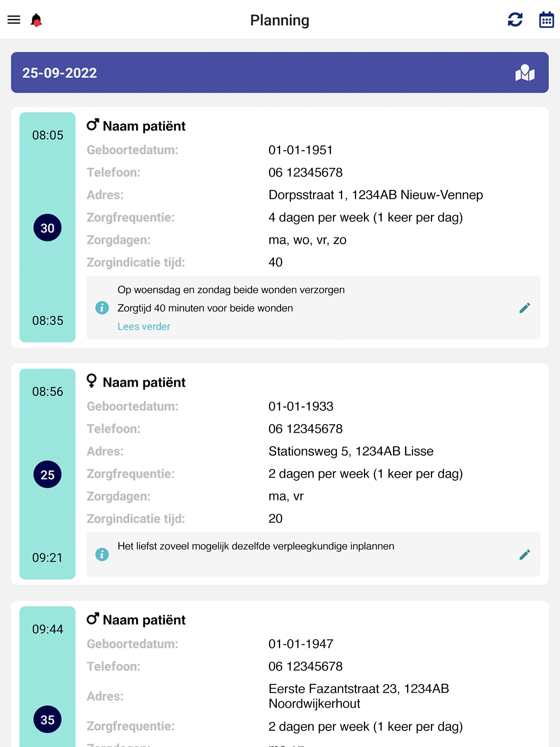Screen dimensions: 560x747
Task: Expand the note with 'Lees verder'
Action: pos(144,326)
